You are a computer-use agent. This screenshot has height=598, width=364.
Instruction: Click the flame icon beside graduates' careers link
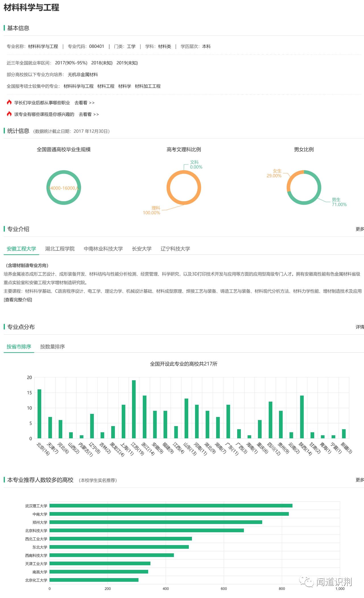tap(9, 102)
